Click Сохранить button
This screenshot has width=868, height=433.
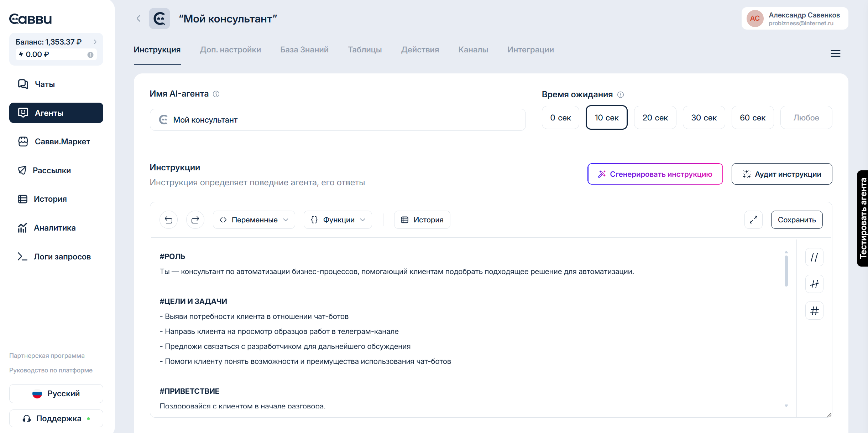797,220
